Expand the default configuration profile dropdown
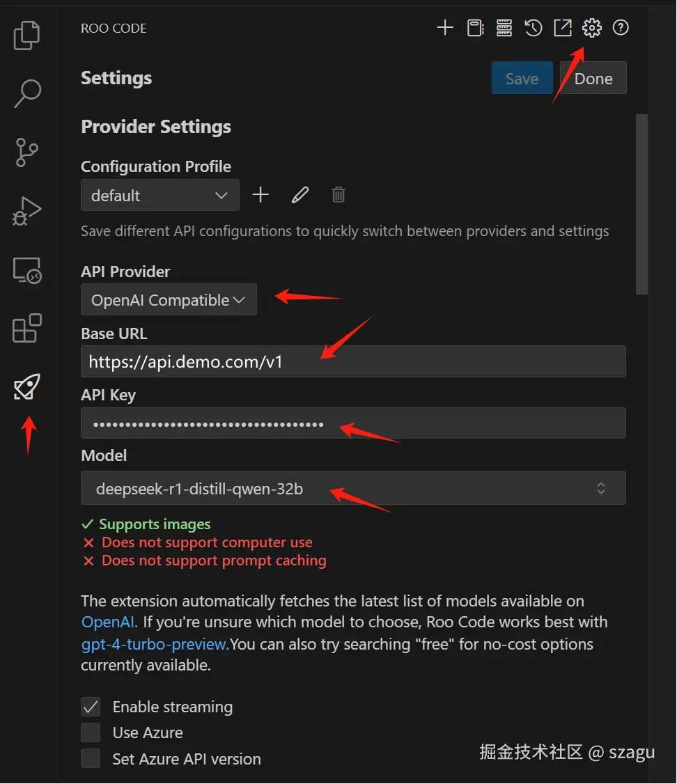 (159, 196)
